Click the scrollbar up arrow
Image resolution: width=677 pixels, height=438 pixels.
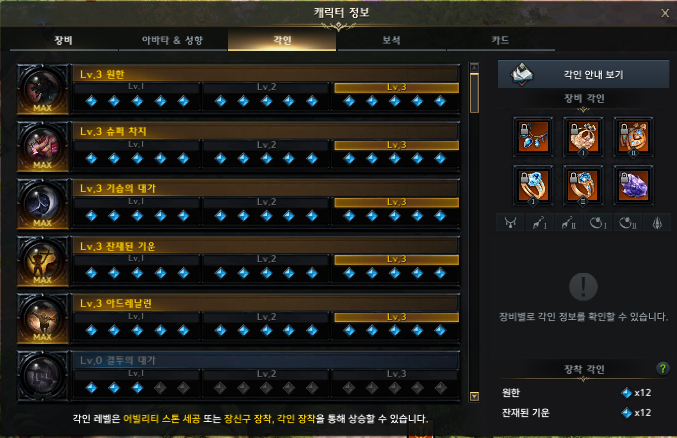474,67
